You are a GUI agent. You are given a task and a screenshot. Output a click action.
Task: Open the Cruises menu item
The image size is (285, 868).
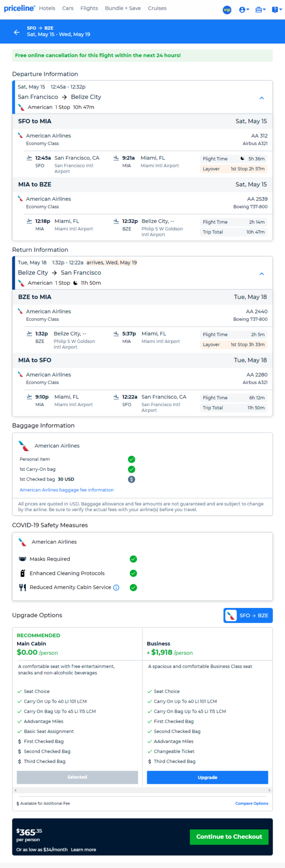pyautogui.click(x=157, y=8)
